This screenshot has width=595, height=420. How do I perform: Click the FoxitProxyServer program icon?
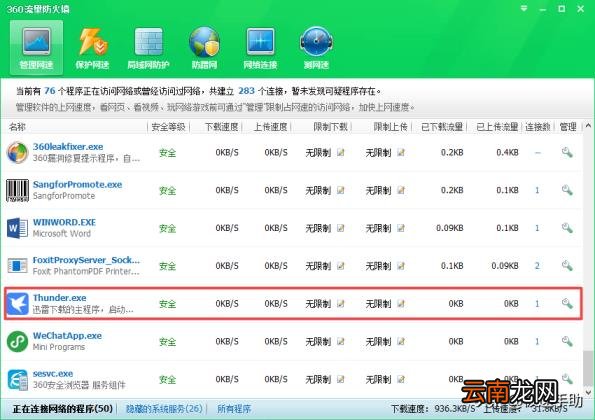tap(17, 266)
